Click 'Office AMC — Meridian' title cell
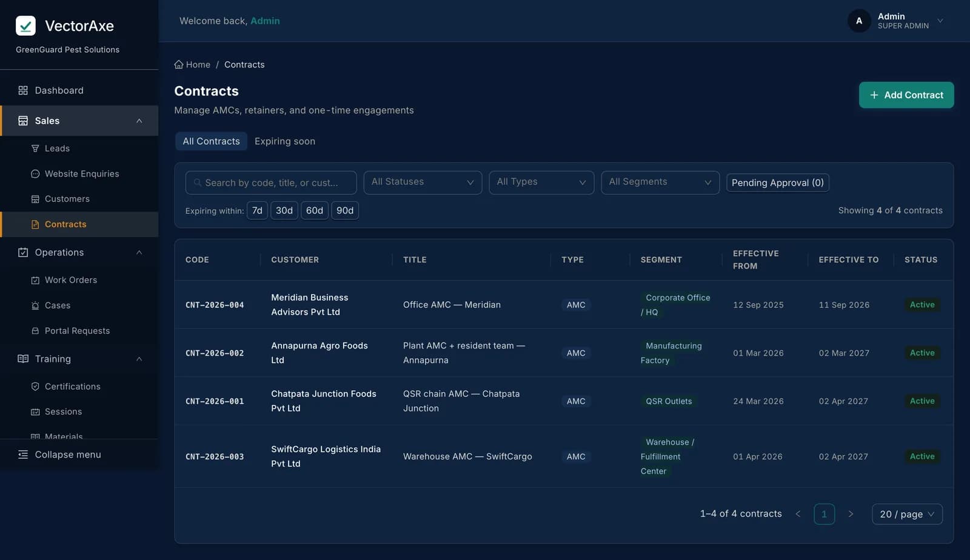The height and width of the screenshot is (560, 970). pyautogui.click(x=452, y=305)
